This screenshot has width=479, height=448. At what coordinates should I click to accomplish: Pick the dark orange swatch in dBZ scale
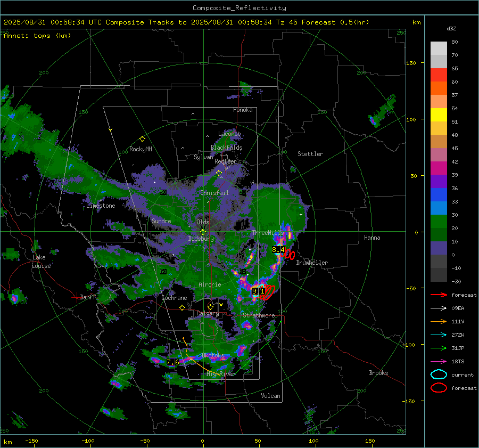(x=439, y=88)
